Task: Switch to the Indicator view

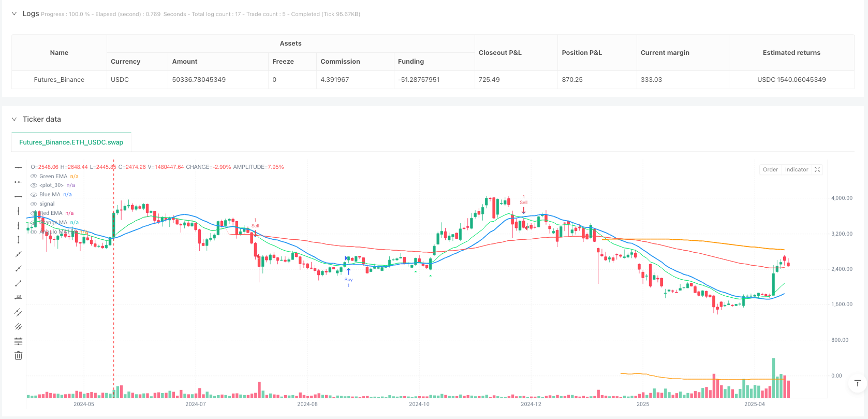Action: (x=796, y=169)
